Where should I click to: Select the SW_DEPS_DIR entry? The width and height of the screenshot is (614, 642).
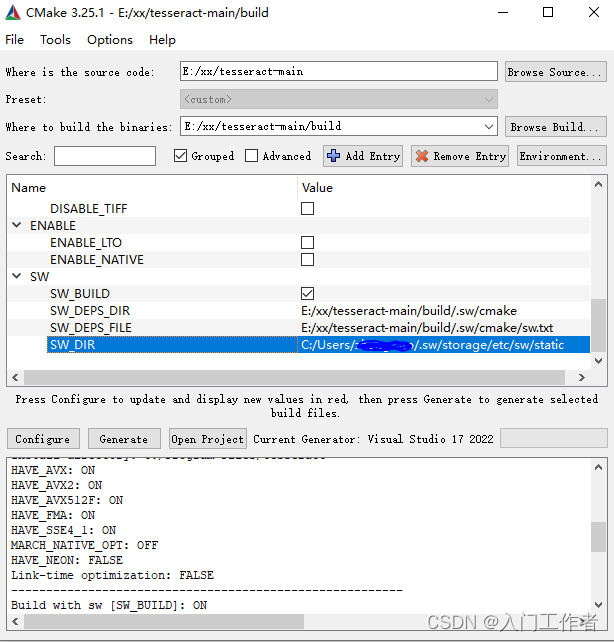90,311
